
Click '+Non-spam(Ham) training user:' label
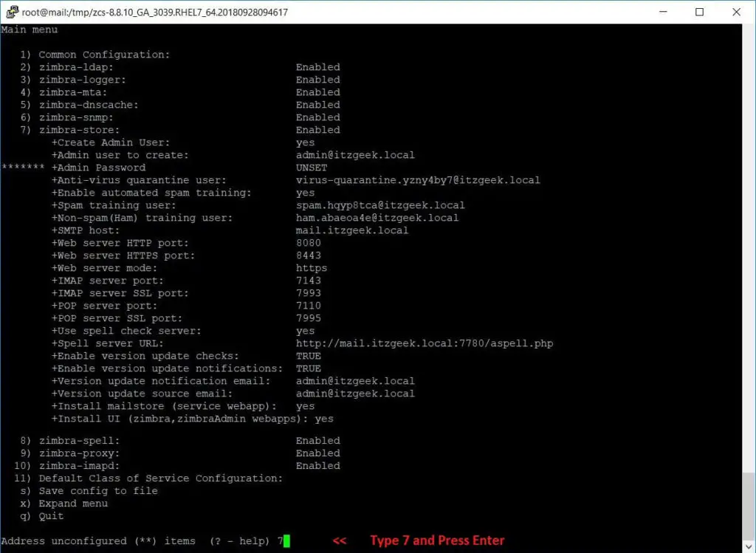click(142, 218)
